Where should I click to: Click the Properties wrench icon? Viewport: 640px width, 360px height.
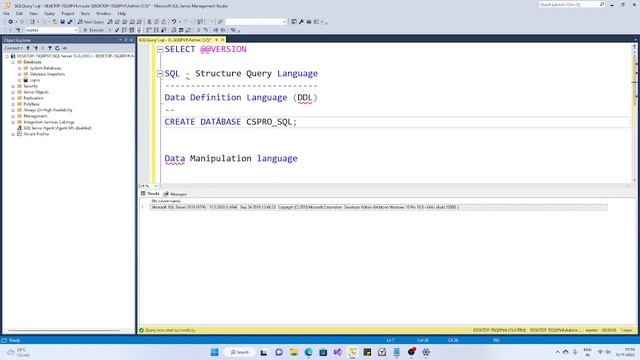click(301, 22)
